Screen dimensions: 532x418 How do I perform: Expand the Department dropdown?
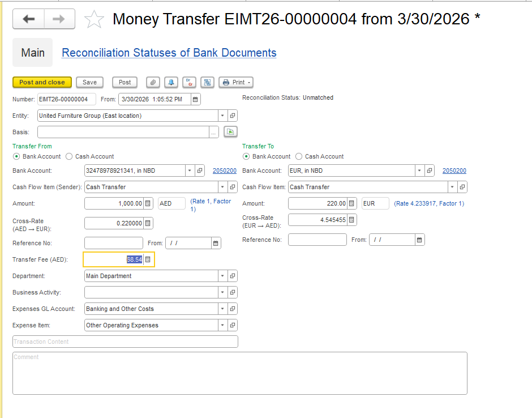coord(222,276)
